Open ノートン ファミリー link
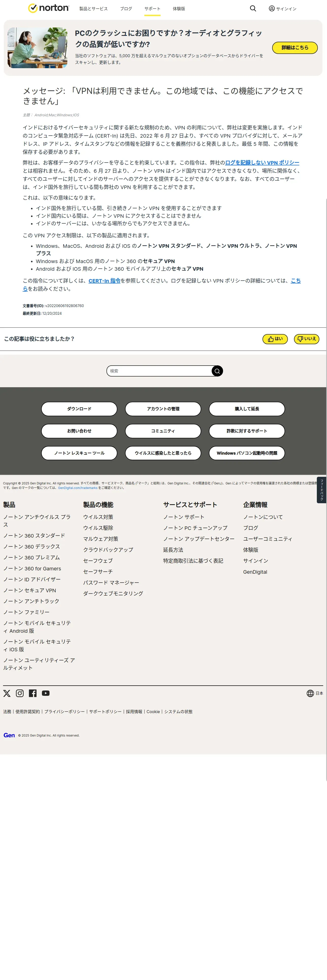 (26, 612)
